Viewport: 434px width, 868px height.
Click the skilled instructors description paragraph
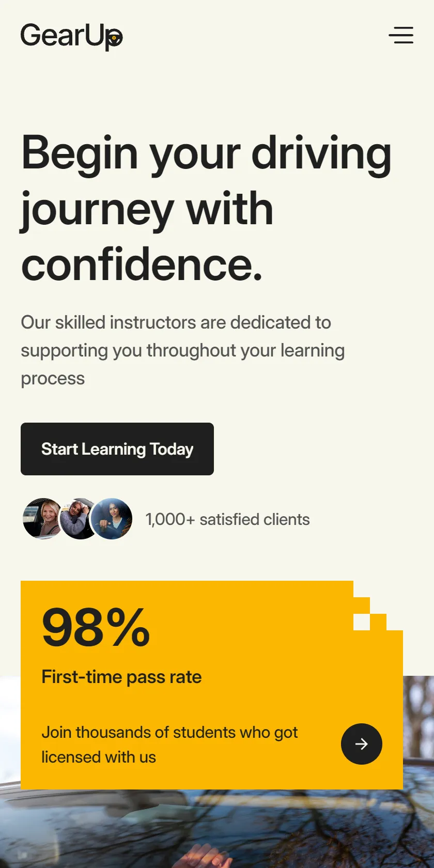tap(183, 350)
